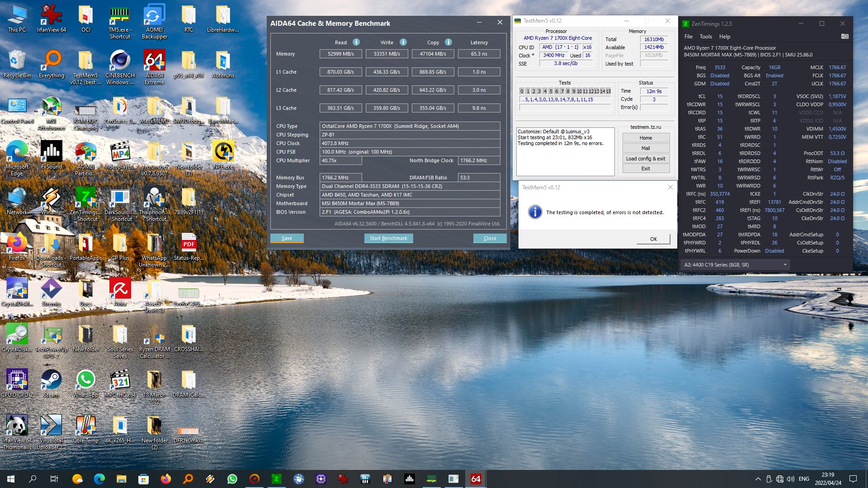Open the CINEBENCH Windows desktop shortcut
This screenshot has height=488, width=868.
(x=120, y=68)
